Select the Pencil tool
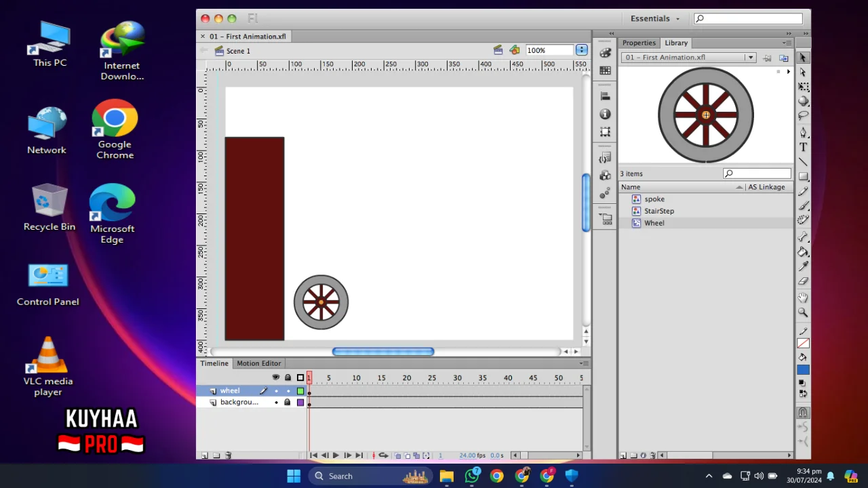Screen dimensions: 868x488 click(803, 191)
